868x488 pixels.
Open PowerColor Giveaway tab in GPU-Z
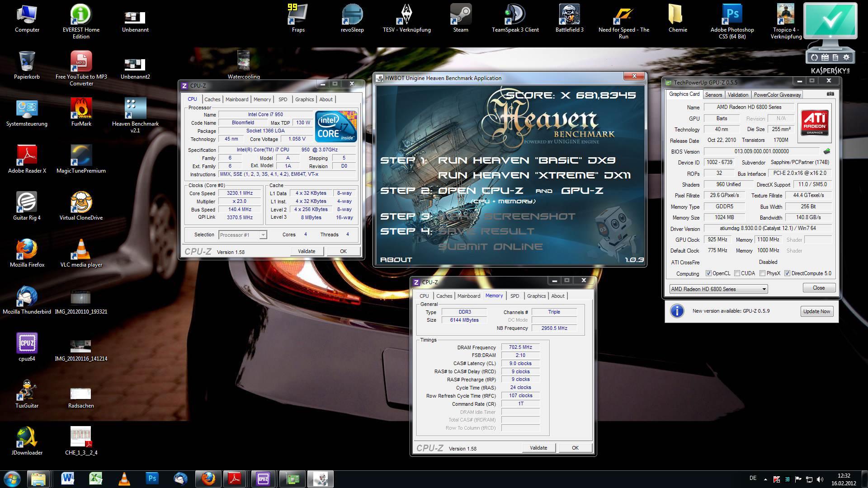click(777, 95)
